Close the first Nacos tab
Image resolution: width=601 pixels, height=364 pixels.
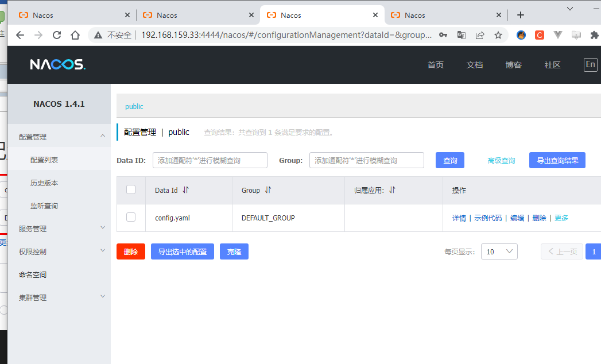point(127,15)
